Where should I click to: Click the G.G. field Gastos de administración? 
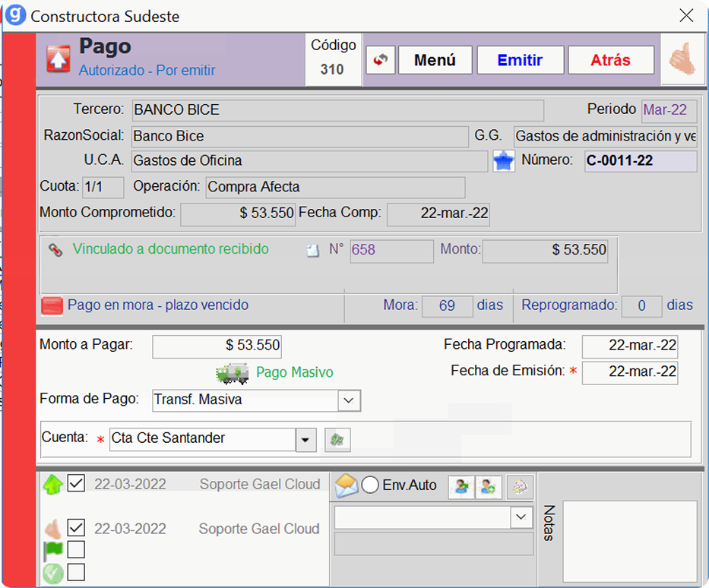coord(606,137)
